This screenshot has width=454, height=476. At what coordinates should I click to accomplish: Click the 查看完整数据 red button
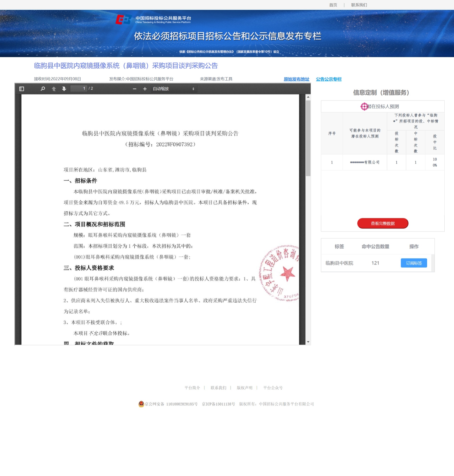click(x=382, y=223)
